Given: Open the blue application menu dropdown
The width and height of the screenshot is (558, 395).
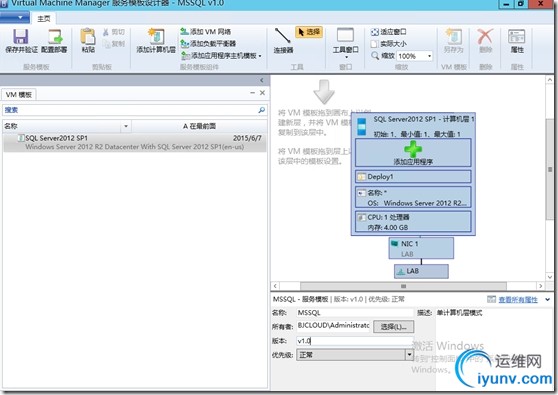Looking at the screenshot, I should point(15,18).
